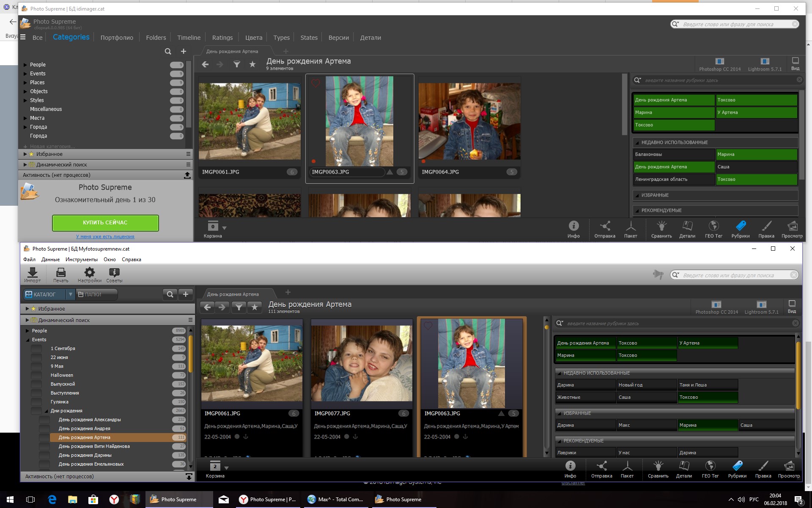Open Инструменты menu in Myfotosupremnew window

click(x=82, y=260)
